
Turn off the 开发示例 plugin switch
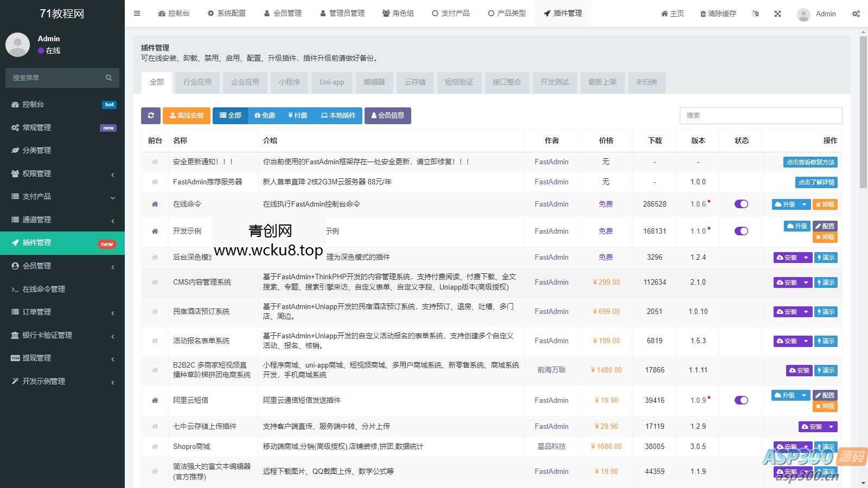click(741, 231)
